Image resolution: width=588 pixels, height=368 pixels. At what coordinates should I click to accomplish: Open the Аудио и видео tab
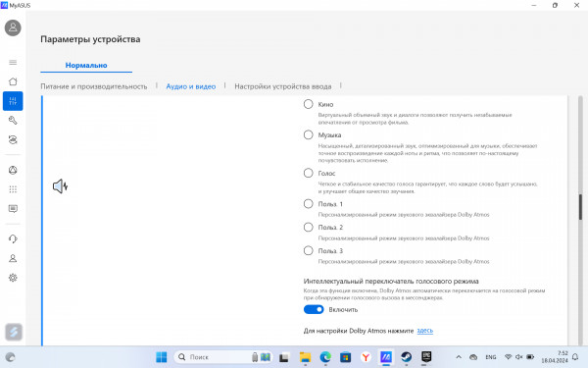tap(191, 86)
